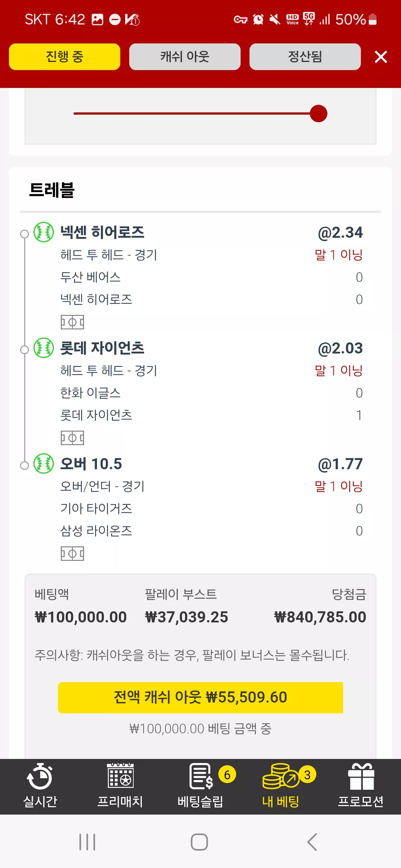Image resolution: width=401 pixels, height=868 pixels.
Task: Tap match tracker icon under 넥센 히어로즈
Action: point(72,322)
